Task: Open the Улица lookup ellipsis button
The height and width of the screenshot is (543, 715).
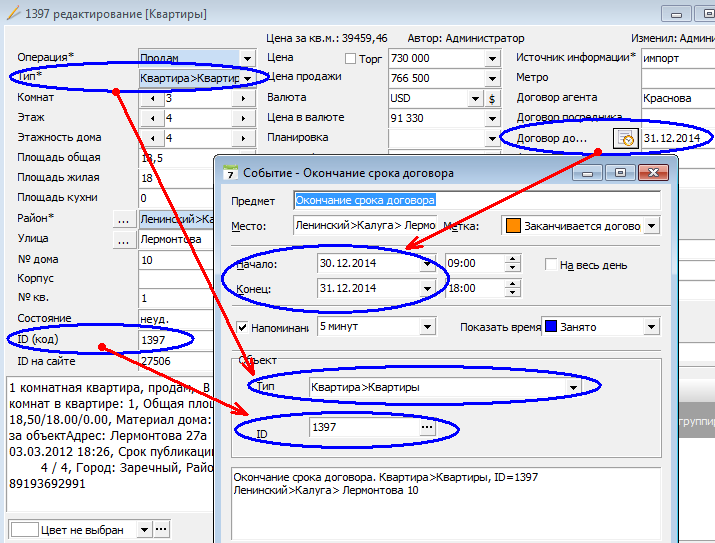Action: pyautogui.click(x=124, y=240)
